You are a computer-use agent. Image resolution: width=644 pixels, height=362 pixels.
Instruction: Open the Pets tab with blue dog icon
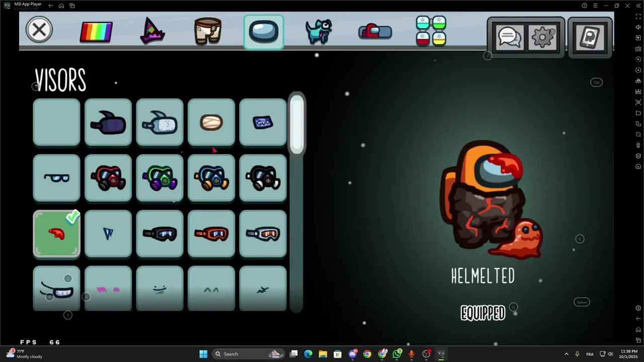pos(319,31)
